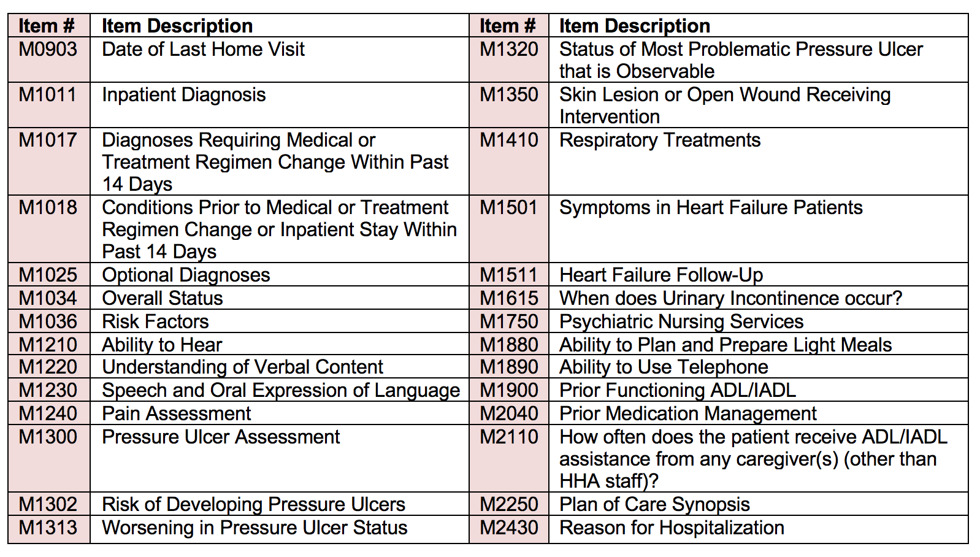Select 'Worsening in Pressure Ulcer Status' text
The height and width of the screenshot is (557, 980).
coord(255,528)
